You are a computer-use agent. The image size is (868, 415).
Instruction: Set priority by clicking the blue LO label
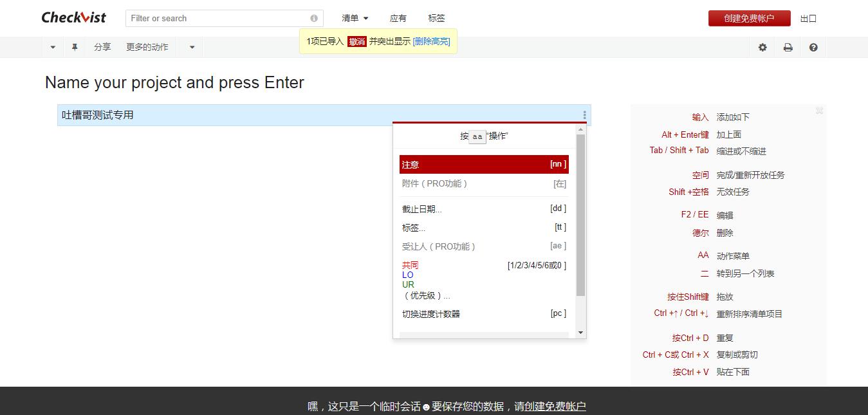(407, 275)
